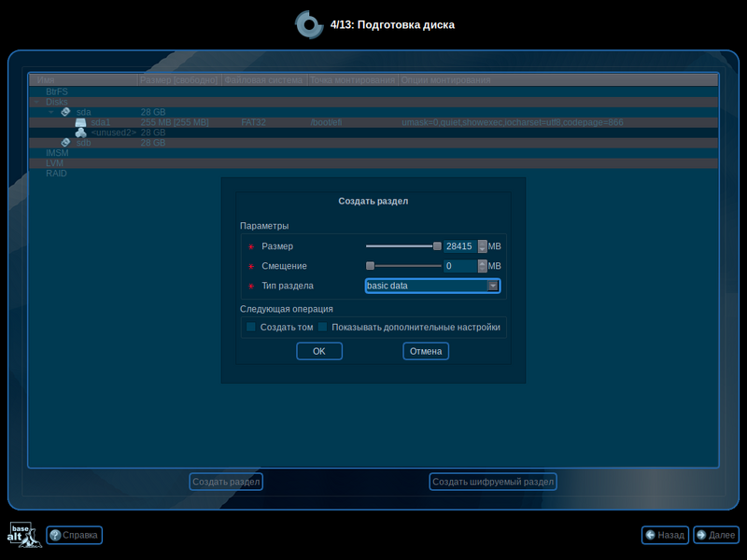The height and width of the screenshot is (560, 747).
Task: Click the sda1 partition icon
Action: (80, 122)
